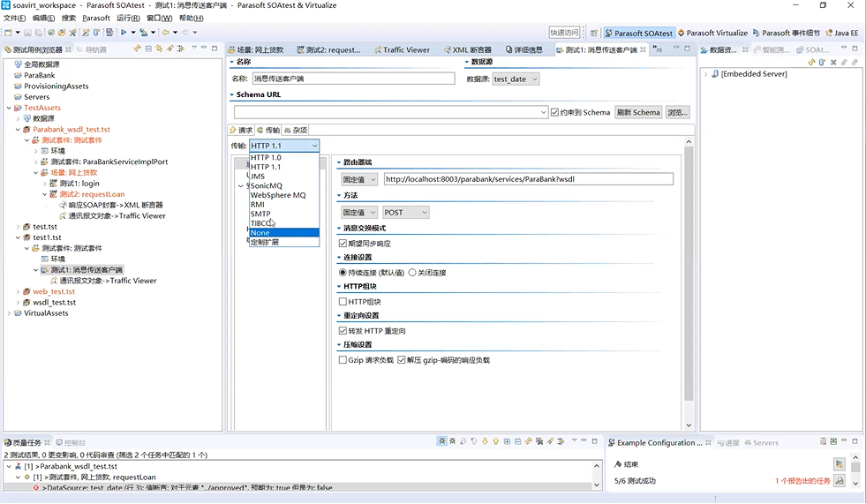Click the 名称 input field
Image resolution: width=866 pixels, height=504 pixels.
point(353,79)
